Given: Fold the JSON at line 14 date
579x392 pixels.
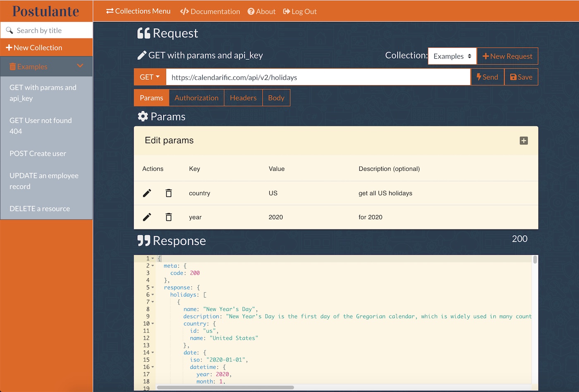Looking at the screenshot, I should coord(153,353).
